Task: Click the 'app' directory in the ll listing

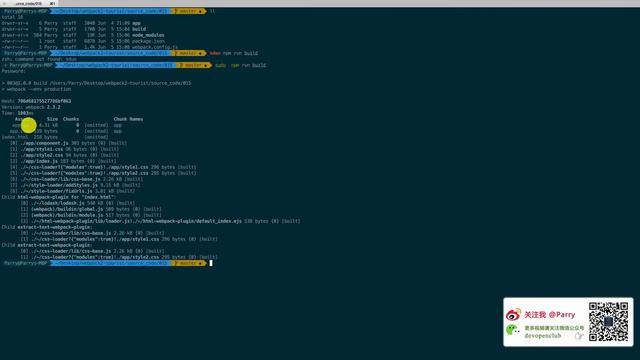Action: (x=136, y=23)
